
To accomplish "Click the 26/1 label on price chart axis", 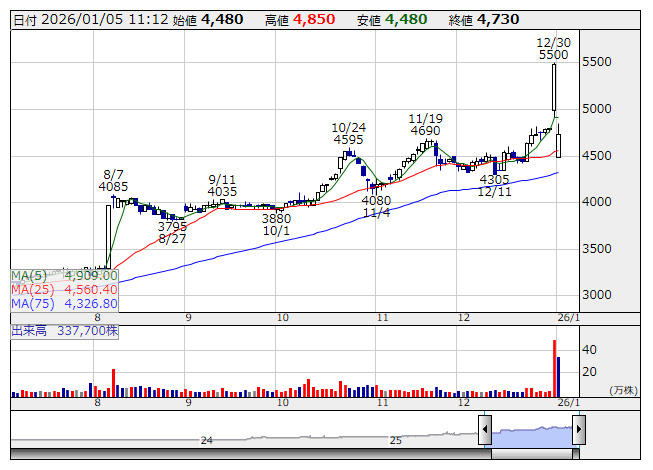I will (x=568, y=318).
